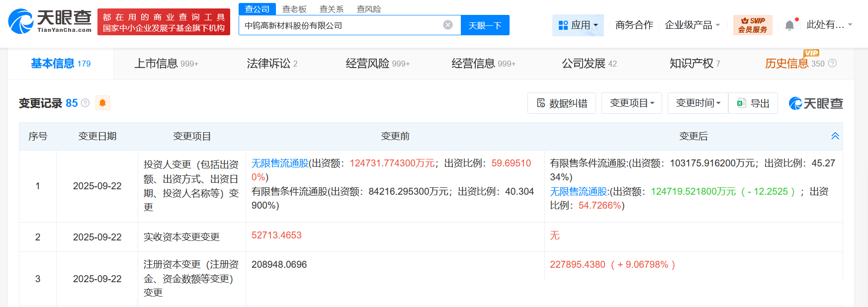Collapse the table with the double-chevron icon
Image resolution: width=868 pixels, height=307 pixels.
tap(835, 136)
